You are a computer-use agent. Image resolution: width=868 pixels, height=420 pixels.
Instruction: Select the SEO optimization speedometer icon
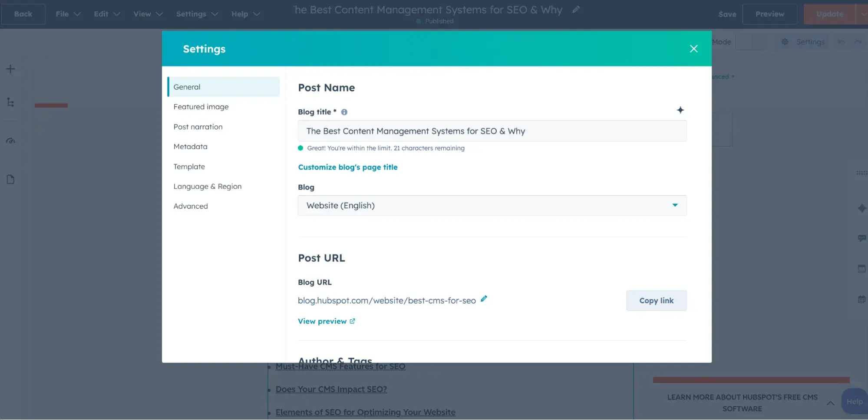10,140
